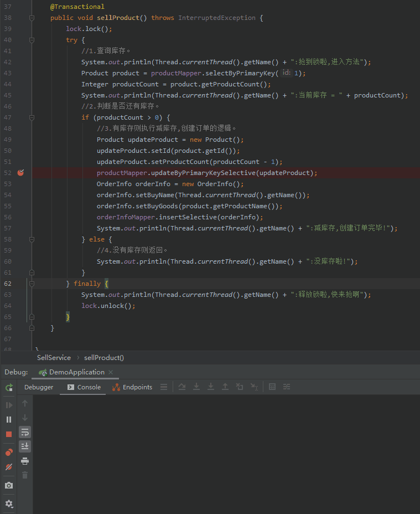Toggle scroll to end of console
This screenshot has width=420, height=514.
click(25, 446)
